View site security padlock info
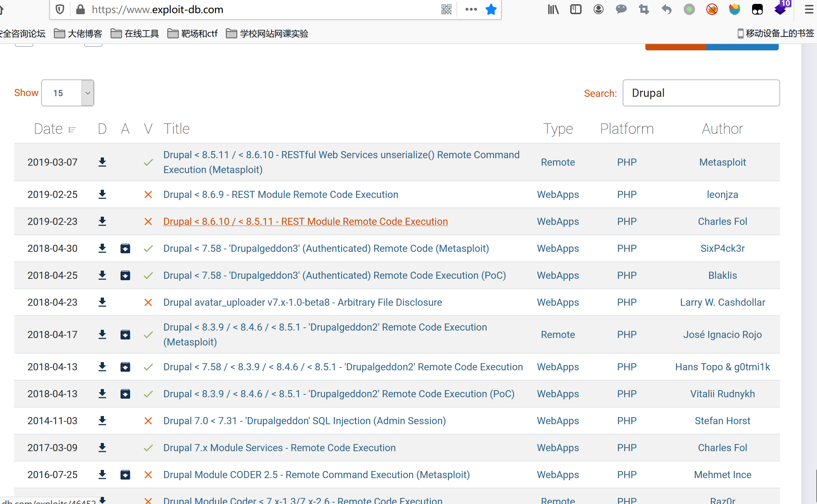 (x=80, y=10)
